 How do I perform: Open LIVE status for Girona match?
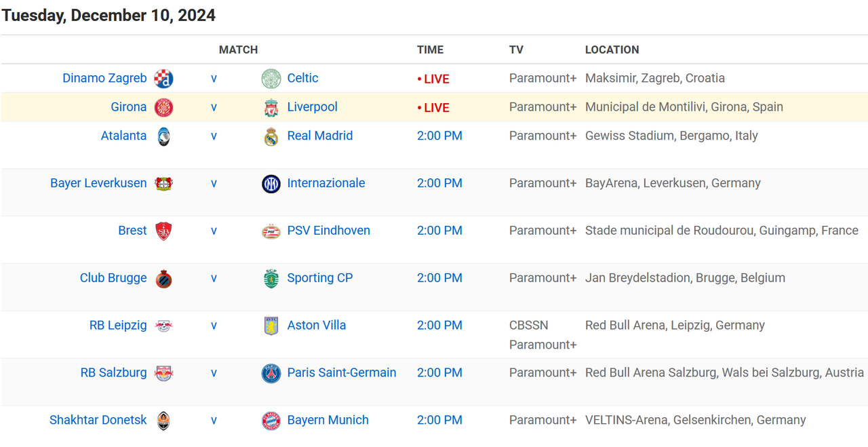coord(433,107)
